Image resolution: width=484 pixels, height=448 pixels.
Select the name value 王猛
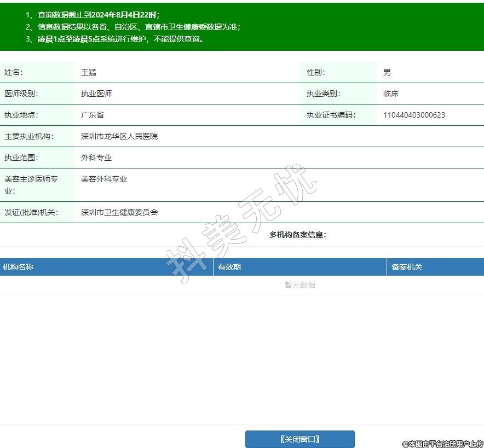[89, 72]
